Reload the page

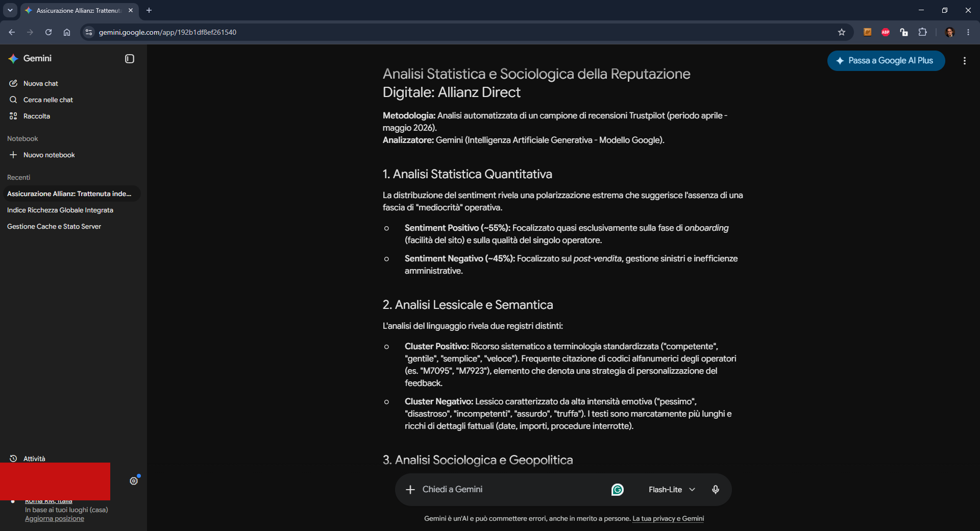(x=48, y=32)
